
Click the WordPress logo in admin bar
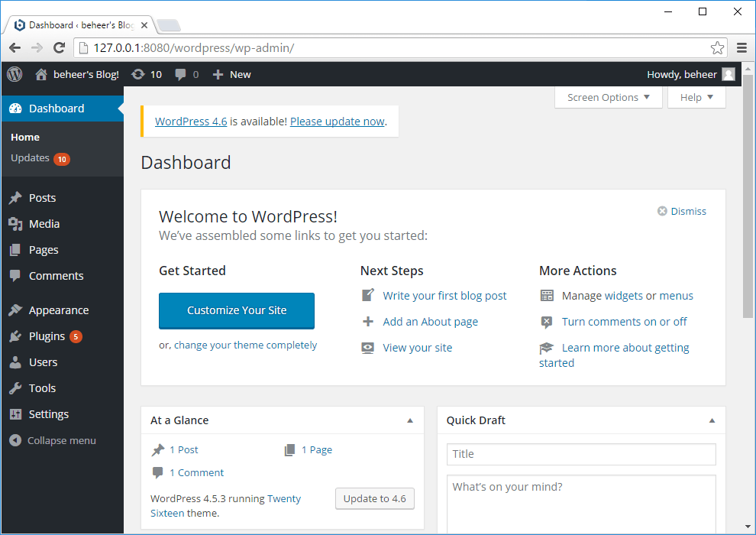(15, 74)
